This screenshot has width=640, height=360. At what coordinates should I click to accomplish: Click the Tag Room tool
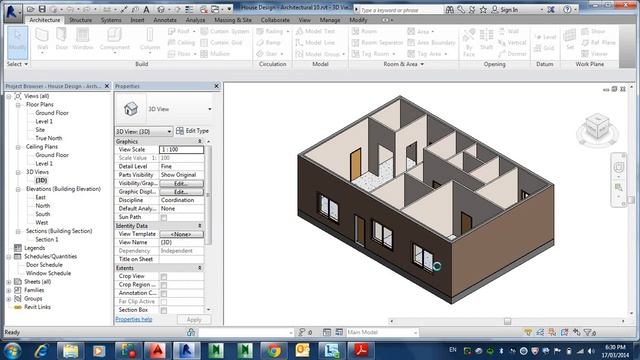[373, 54]
